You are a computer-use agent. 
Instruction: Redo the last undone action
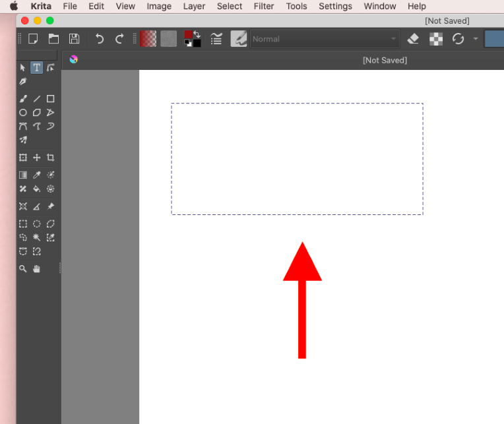tap(119, 39)
